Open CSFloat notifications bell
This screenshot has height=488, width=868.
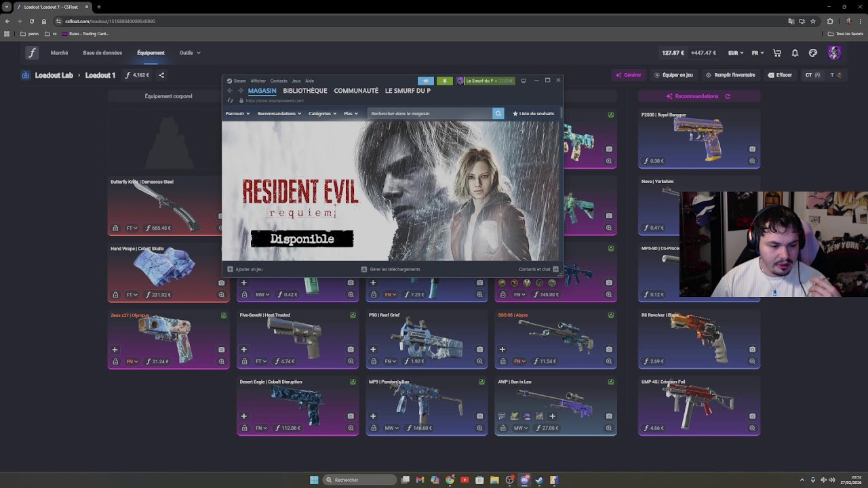(x=795, y=53)
